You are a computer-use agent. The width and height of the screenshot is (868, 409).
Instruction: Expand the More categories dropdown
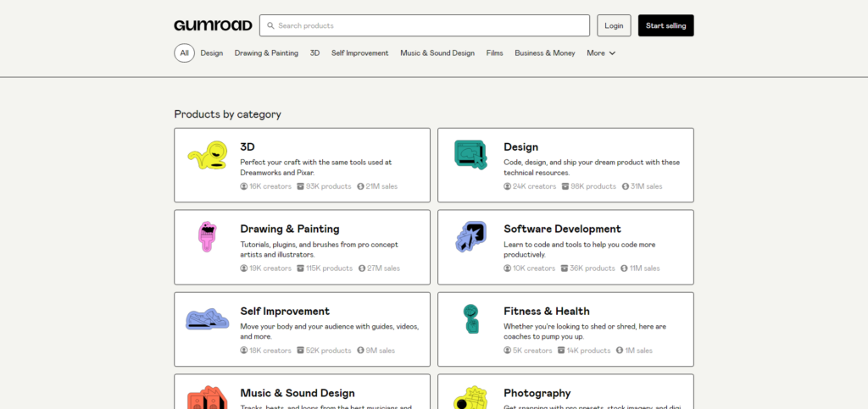(x=600, y=53)
